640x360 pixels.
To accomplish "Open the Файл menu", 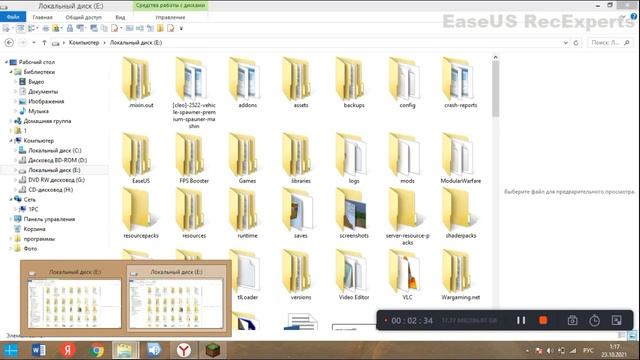I will [x=13, y=17].
